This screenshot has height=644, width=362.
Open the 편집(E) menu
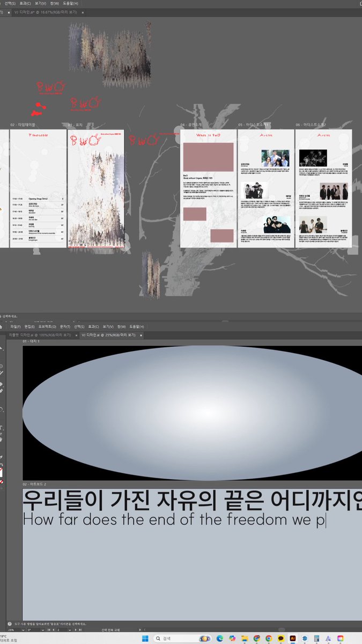29,326
